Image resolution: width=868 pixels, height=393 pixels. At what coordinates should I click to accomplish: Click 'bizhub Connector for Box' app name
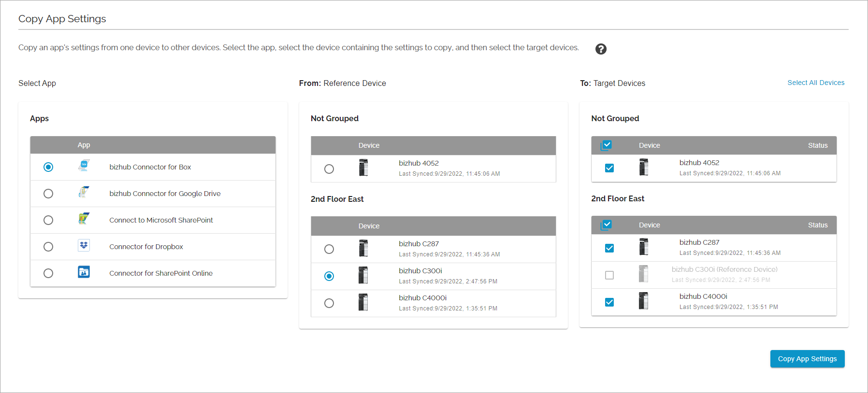[150, 167]
